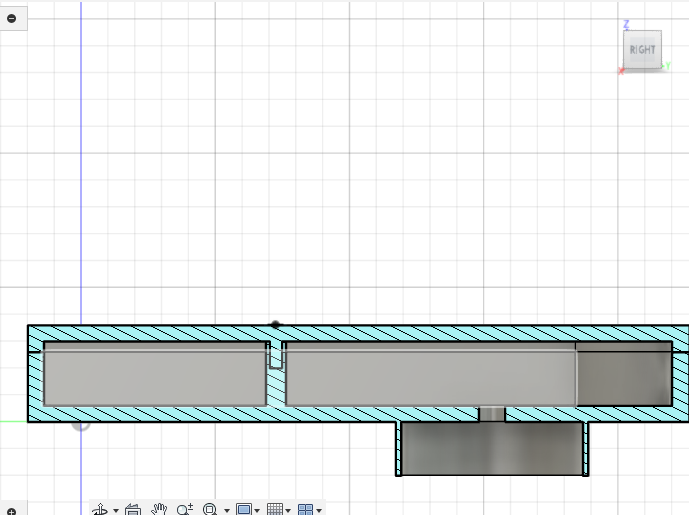This screenshot has width=689, height=515.
Task: Choose the Zoom magnifier tool
Action: (185, 510)
